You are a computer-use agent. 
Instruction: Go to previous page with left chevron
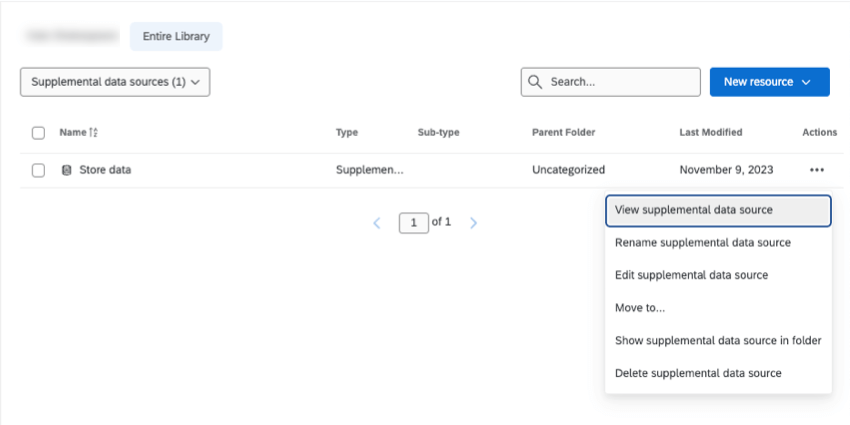click(377, 223)
